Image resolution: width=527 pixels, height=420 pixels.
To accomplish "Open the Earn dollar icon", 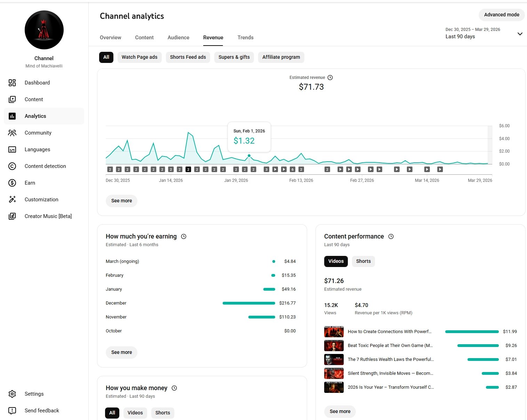I will (x=12, y=183).
